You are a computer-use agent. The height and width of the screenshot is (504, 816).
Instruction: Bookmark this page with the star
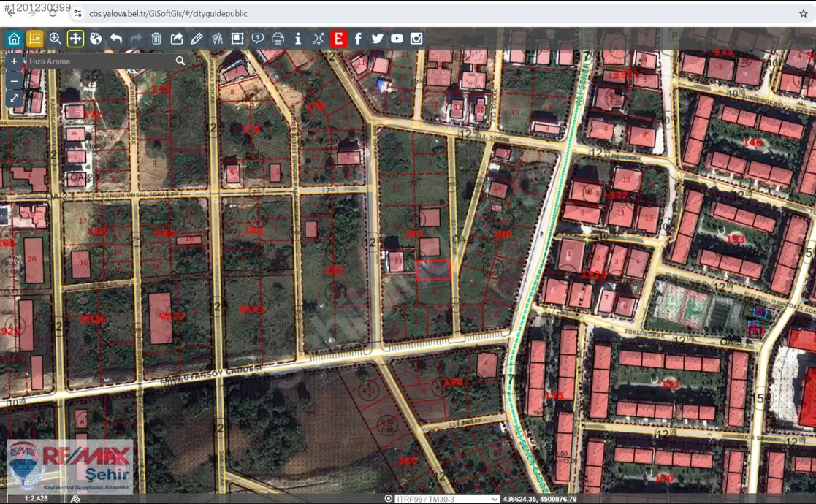pyautogui.click(x=804, y=14)
